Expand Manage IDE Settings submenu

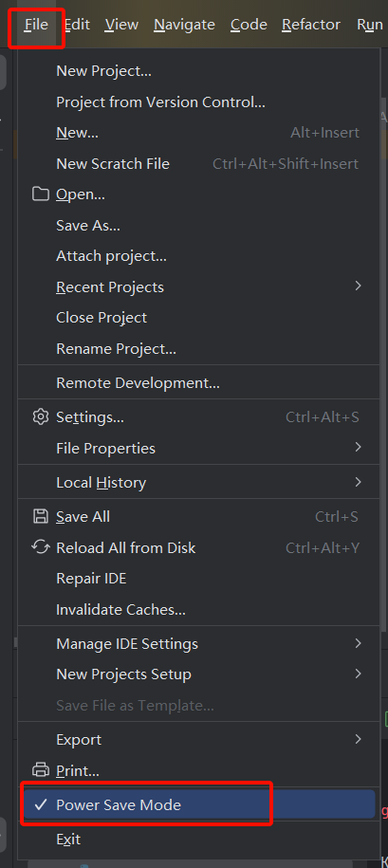[x=358, y=642]
